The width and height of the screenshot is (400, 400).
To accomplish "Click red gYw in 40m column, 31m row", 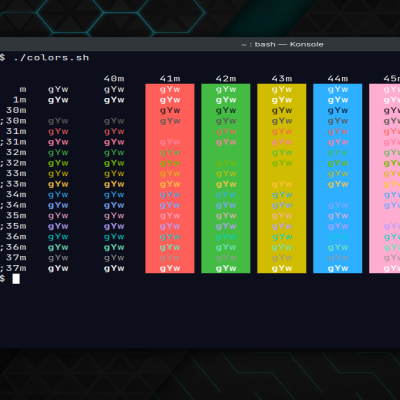I will click(114, 131).
